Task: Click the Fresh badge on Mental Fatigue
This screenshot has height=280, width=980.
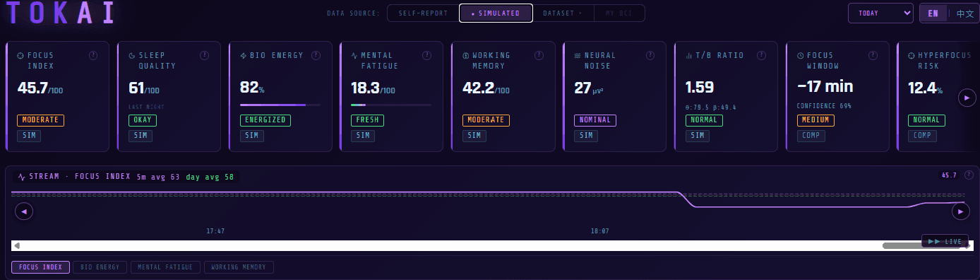Action: [367, 120]
